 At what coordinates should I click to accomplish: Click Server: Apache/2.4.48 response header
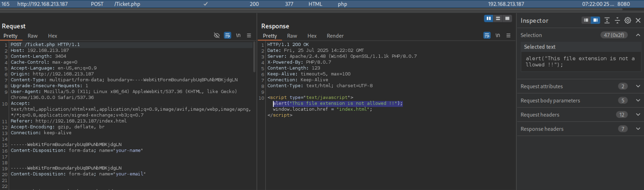coord(342,56)
